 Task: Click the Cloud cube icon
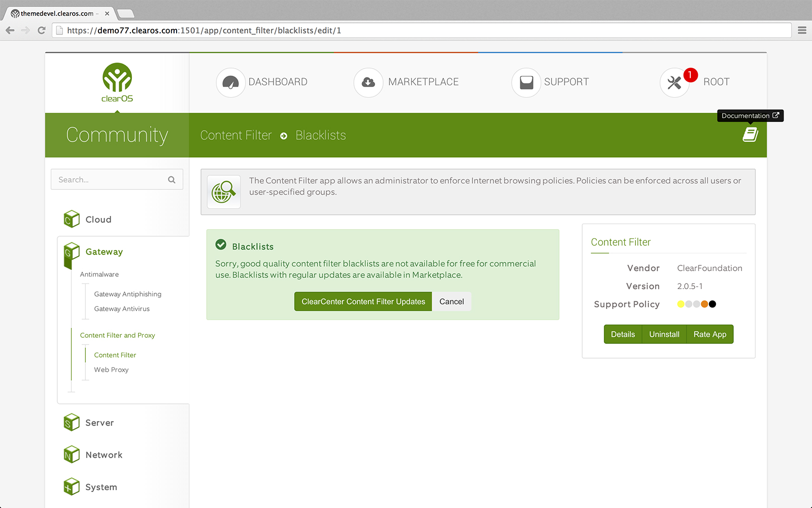(x=72, y=219)
